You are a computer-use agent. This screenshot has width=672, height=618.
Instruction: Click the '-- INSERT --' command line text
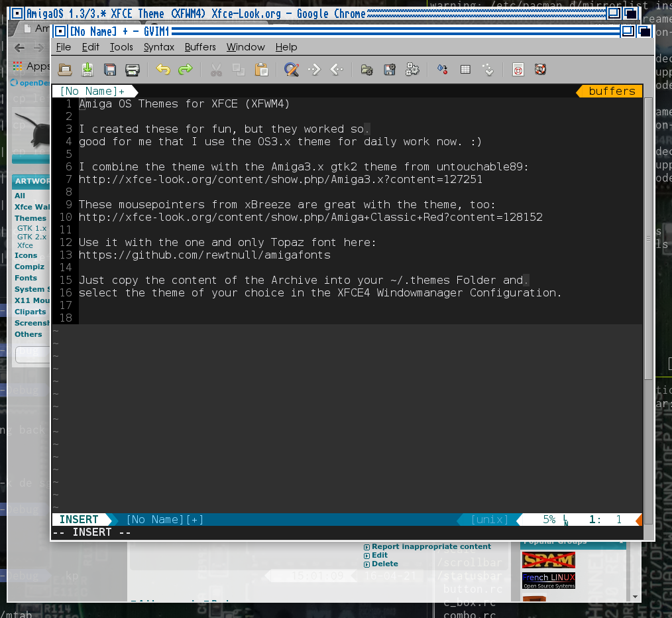tap(91, 532)
